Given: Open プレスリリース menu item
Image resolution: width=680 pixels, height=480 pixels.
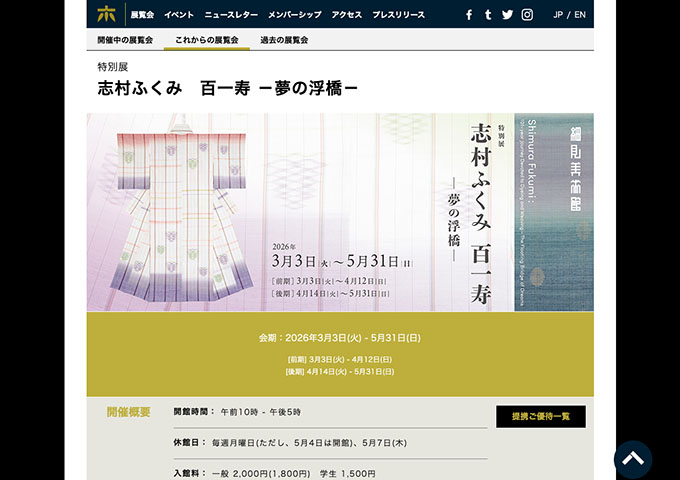Looking at the screenshot, I should click(399, 15).
